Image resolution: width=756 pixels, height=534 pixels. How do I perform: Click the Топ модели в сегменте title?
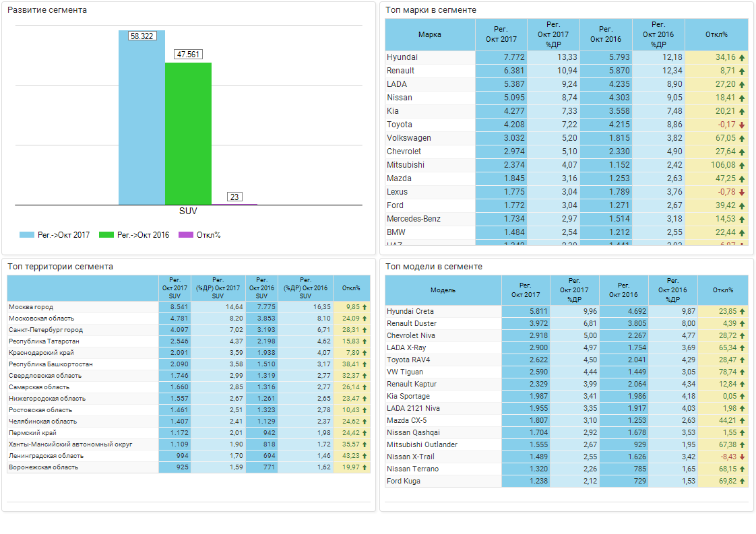point(434,267)
